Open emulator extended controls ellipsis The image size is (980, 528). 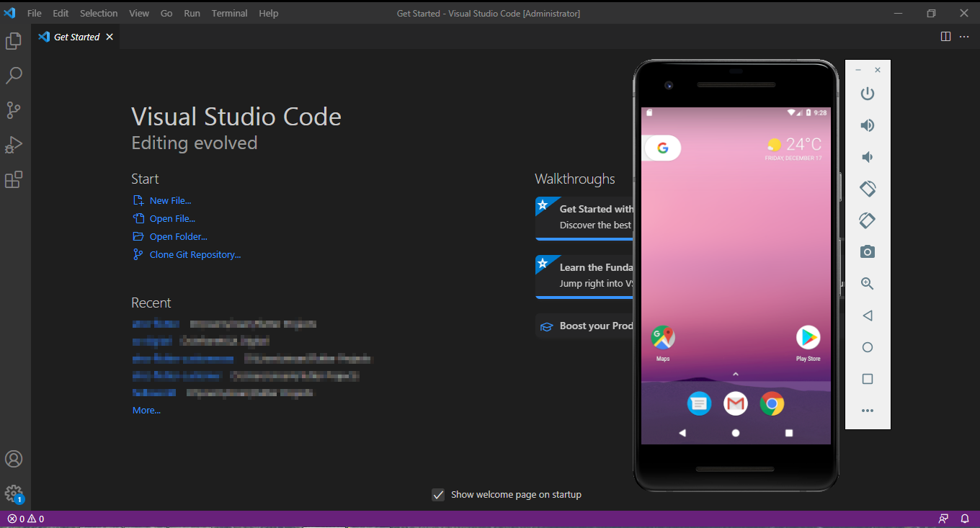[x=868, y=411]
